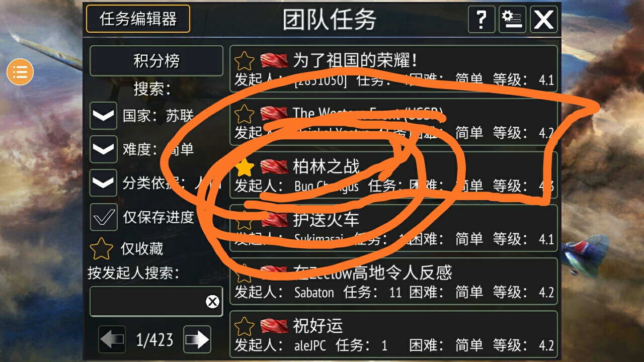Viewport: 644px width, 362px height.
Task: Favorite the 为了祖国的荣耀! mission star
Action: click(245, 61)
